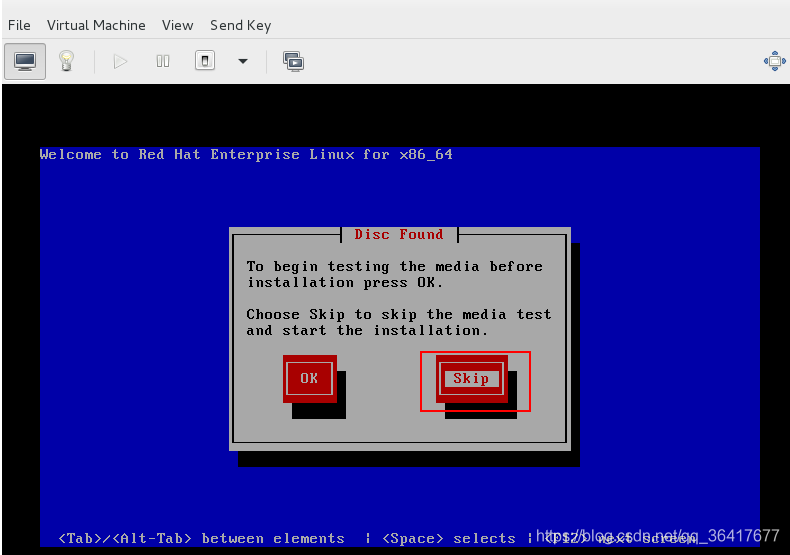
Task: Open the View menu
Action: point(177,25)
